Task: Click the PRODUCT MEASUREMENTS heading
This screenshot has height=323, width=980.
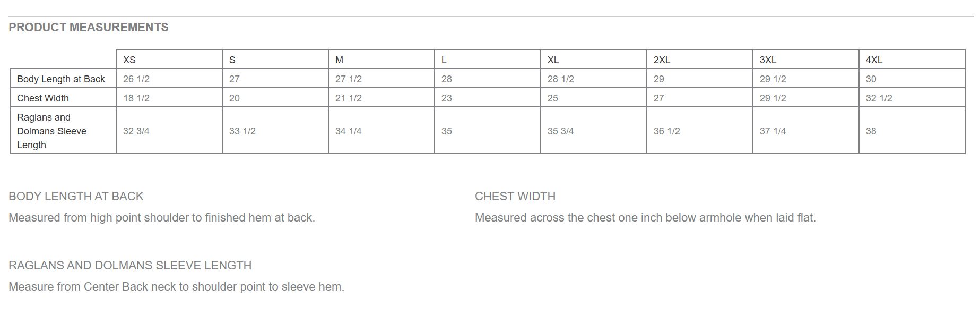Action: tap(89, 28)
